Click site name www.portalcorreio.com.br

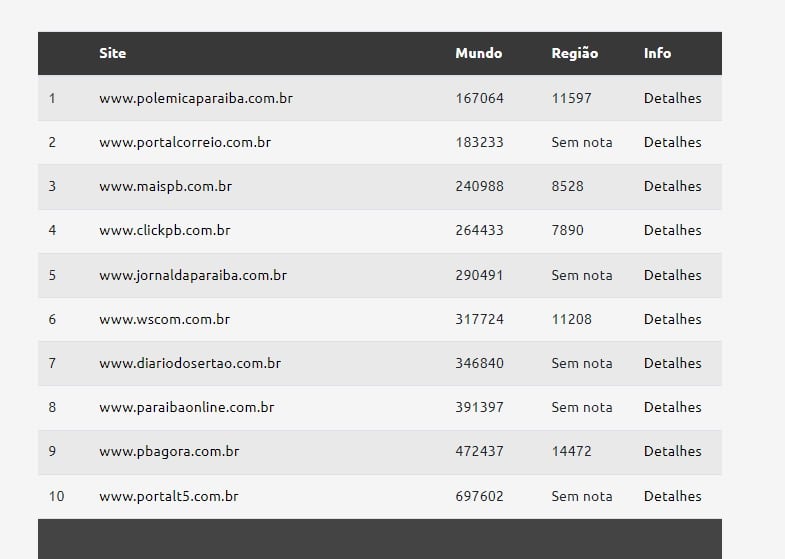(x=185, y=143)
